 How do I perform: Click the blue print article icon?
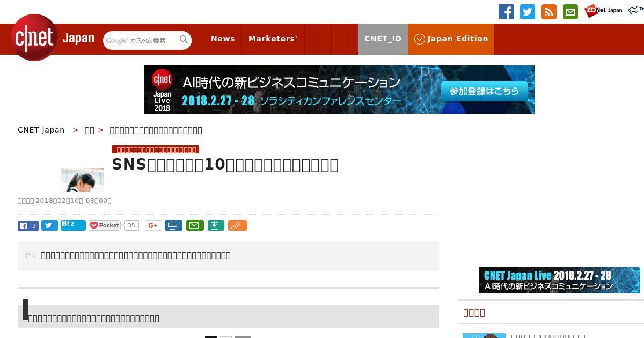(173, 226)
